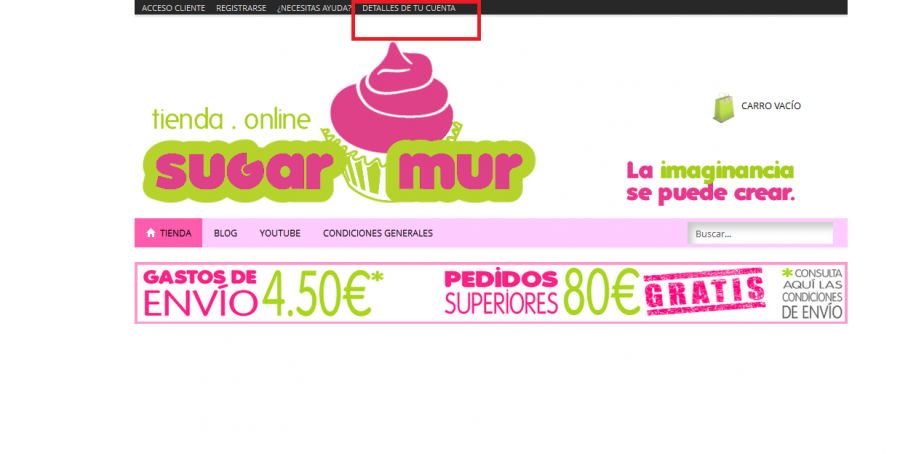Screen dimensions: 900x454
Task: Open the Carro vacío cart link
Action: click(x=771, y=106)
